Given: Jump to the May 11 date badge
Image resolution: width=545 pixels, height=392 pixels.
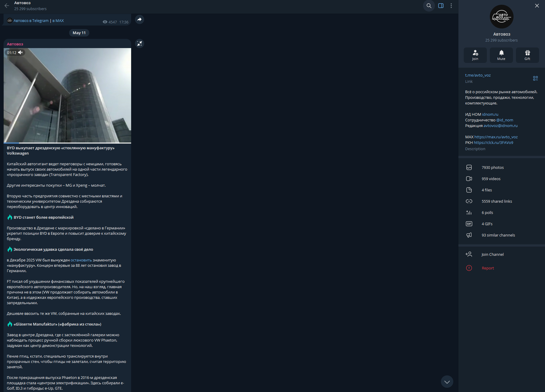Looking at the screenshot, I should click(79, 33).
